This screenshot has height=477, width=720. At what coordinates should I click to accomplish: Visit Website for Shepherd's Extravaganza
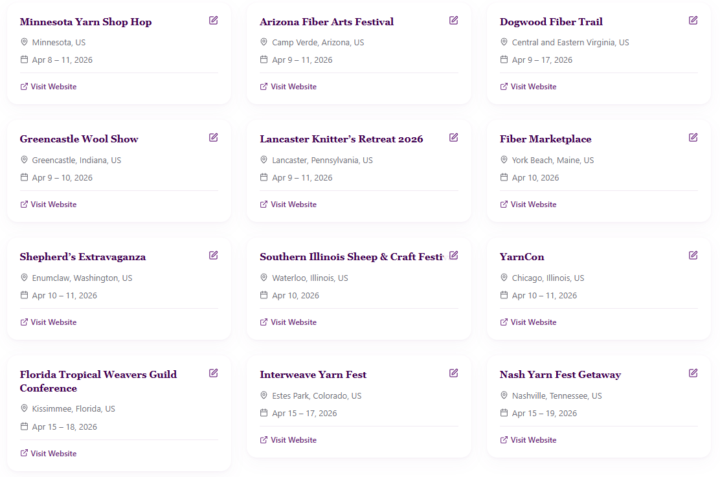(x=48, y=322)
